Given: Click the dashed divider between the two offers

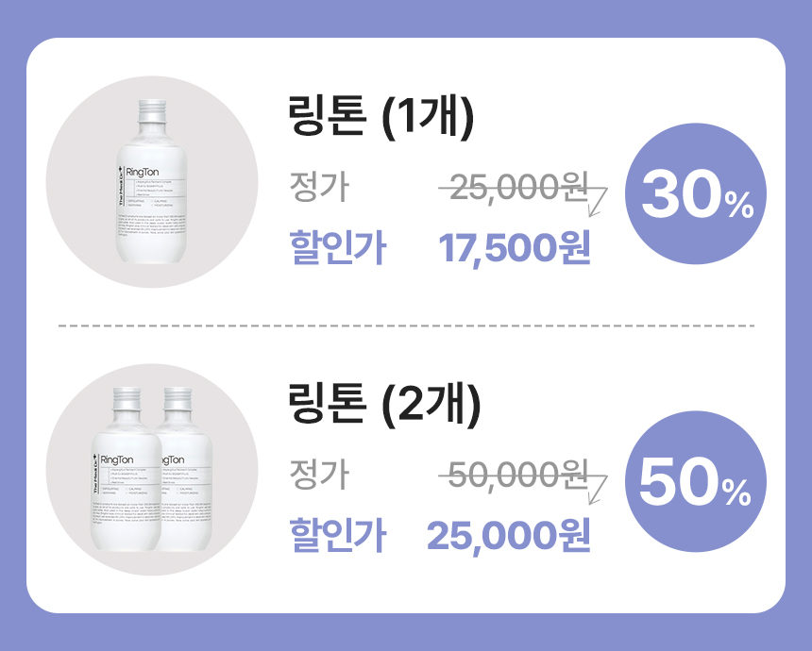Looking at the screenshot, I should point(406,325).
